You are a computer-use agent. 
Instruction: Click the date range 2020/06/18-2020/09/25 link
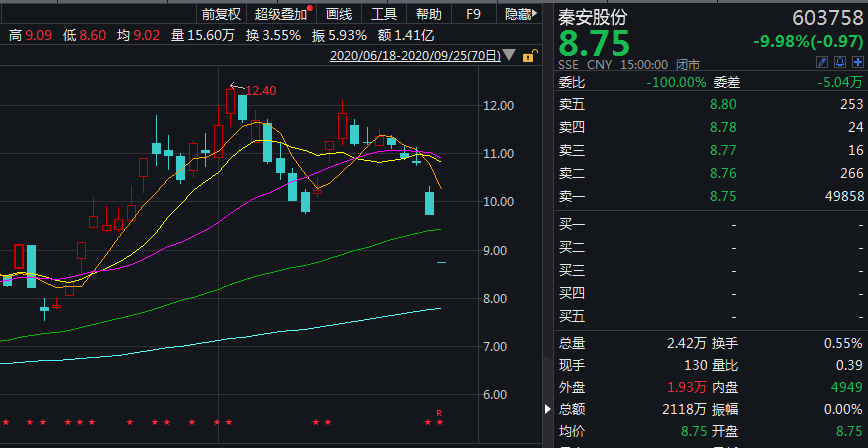pyautogui.click(x=415, y=55)
